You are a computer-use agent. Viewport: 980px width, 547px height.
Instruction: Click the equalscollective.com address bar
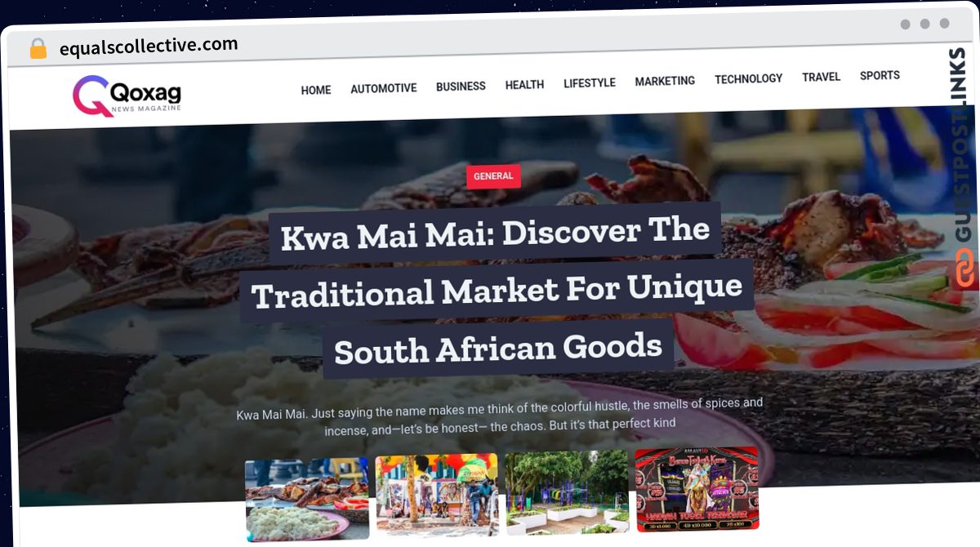(149, 47)
